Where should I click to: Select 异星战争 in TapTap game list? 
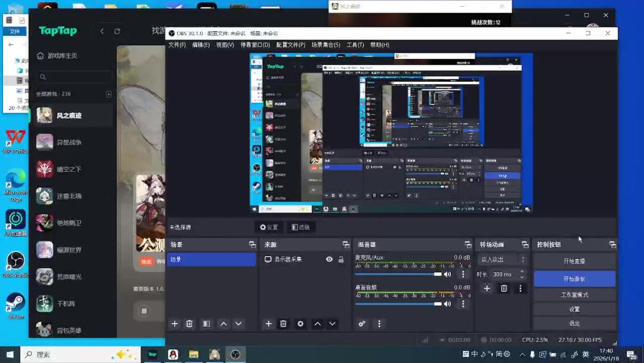click(72, 142)
